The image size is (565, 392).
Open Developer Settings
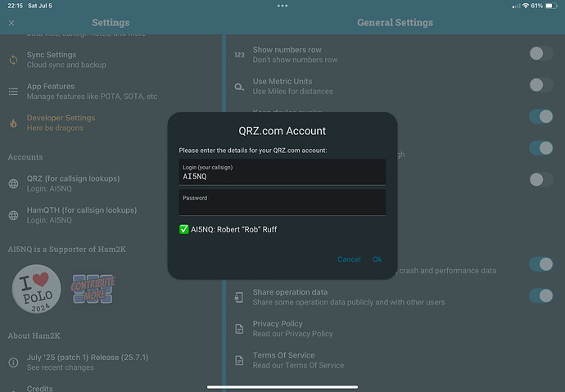111,123
